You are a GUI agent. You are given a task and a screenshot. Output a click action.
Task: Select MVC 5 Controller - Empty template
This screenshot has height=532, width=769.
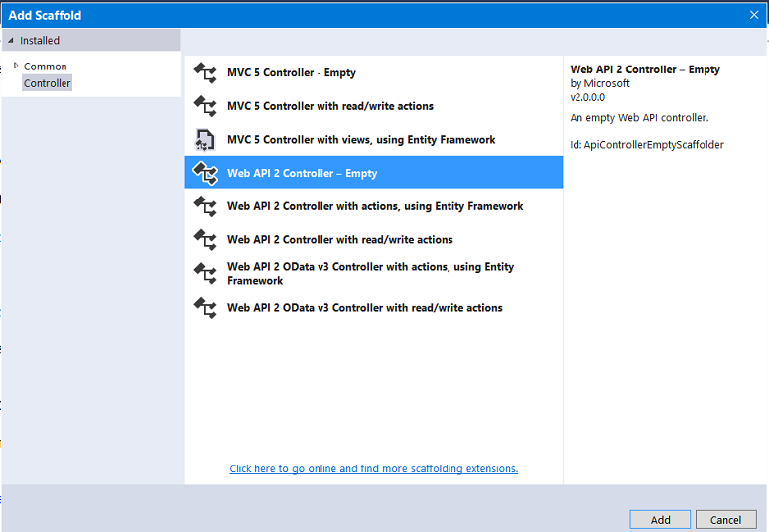coord(373,72)
